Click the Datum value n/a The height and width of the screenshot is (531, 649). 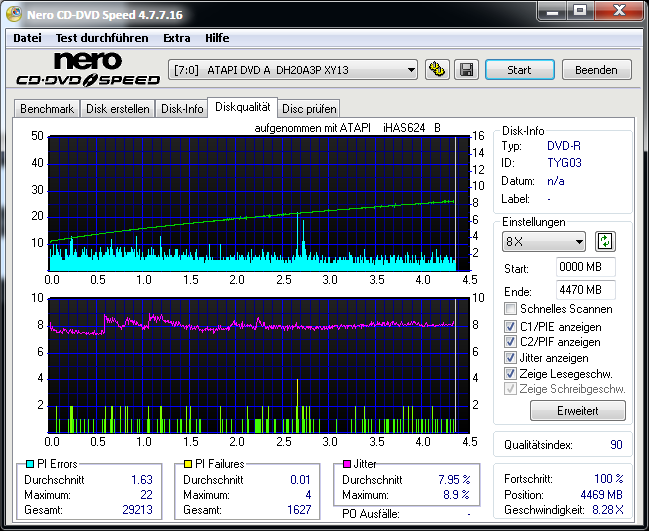click(x=555, y=181)
